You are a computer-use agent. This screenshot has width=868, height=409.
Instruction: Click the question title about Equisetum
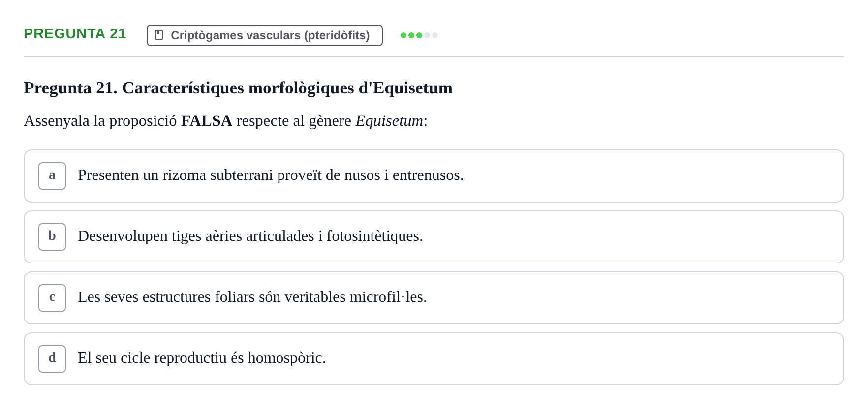click(238, 88)
